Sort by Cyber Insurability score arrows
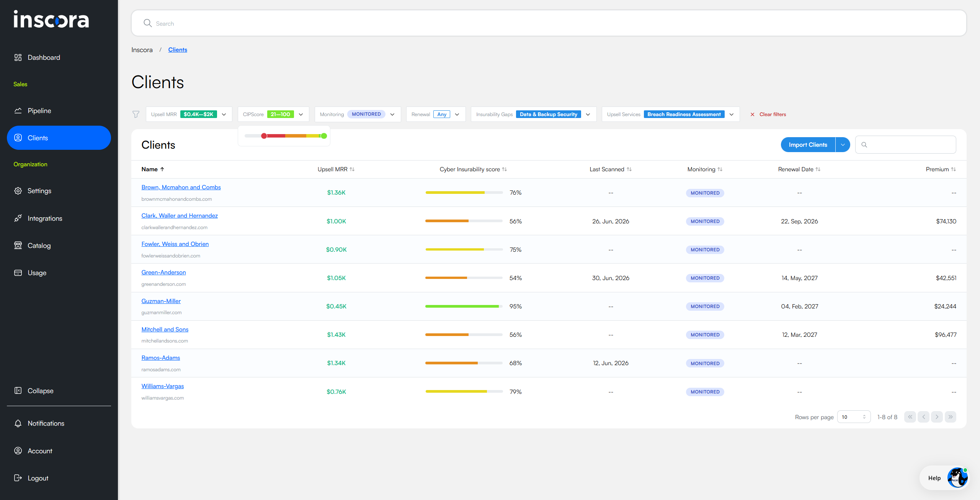Screen dimensions: 980x500 [505, 169]
